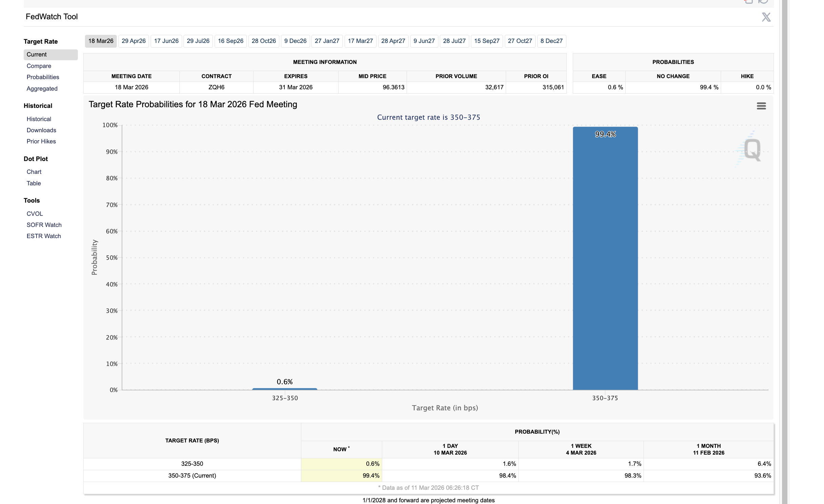Viewport: 824px width, 504px height.
Task: Open the Dot Plot Table link
Action: point(34,183)
